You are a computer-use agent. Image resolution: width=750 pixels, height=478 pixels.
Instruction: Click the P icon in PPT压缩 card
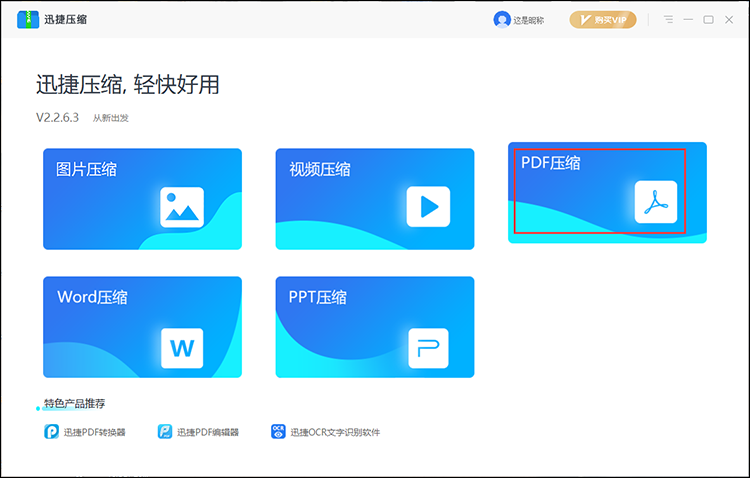429,348
